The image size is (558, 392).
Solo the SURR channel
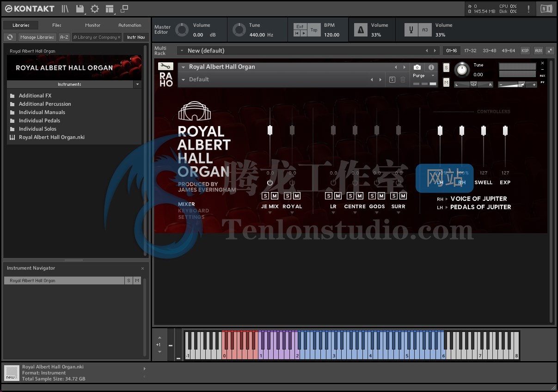click(x=393, y=196)
